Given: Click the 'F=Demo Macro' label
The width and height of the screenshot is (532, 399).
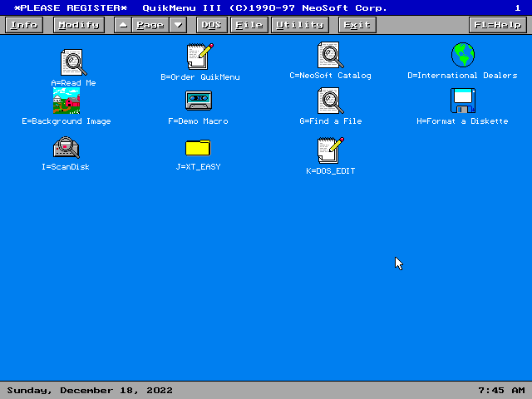Looking at the screenshot, I should click(198, 121).
